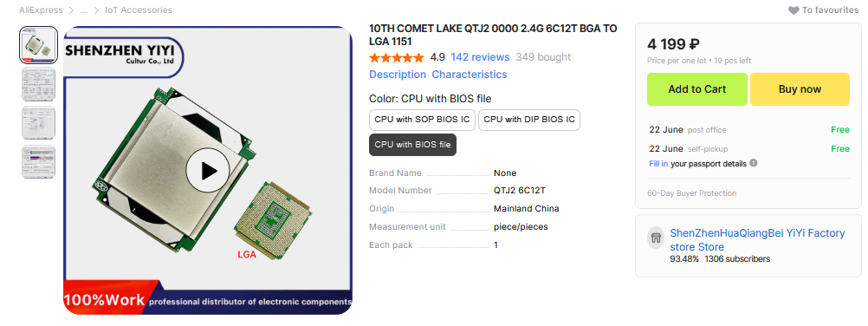Image resolution: width=868 pixels, height=326 pixels.
Task: Click the store avatar icon
Action: tap(656, 238)
